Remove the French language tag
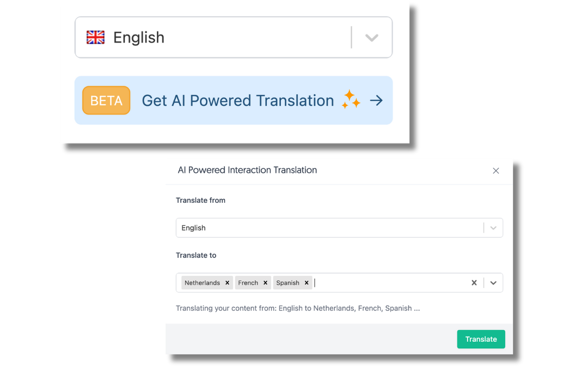Screen dimensions: 588x368 tap(265, 283)
